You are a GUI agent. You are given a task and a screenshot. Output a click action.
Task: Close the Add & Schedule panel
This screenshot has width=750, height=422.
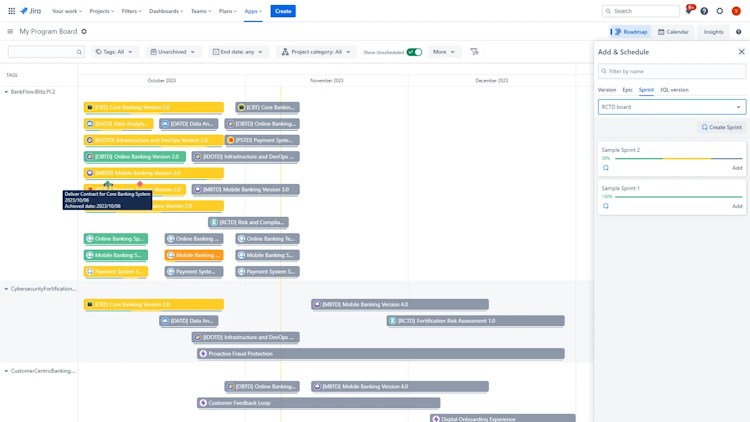click(741, 52)
